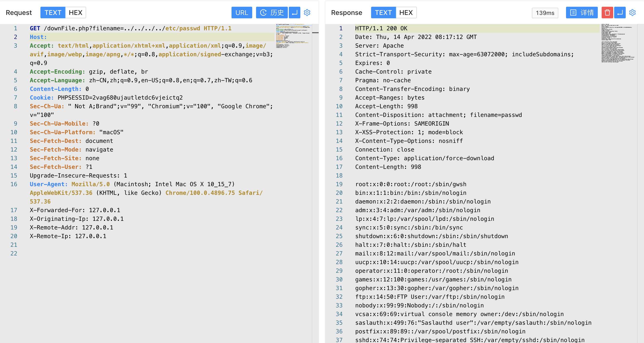The width and height of the screenshot is (644, 343).
Task: Click the 139ms response time badge
Action: (545, 13)
